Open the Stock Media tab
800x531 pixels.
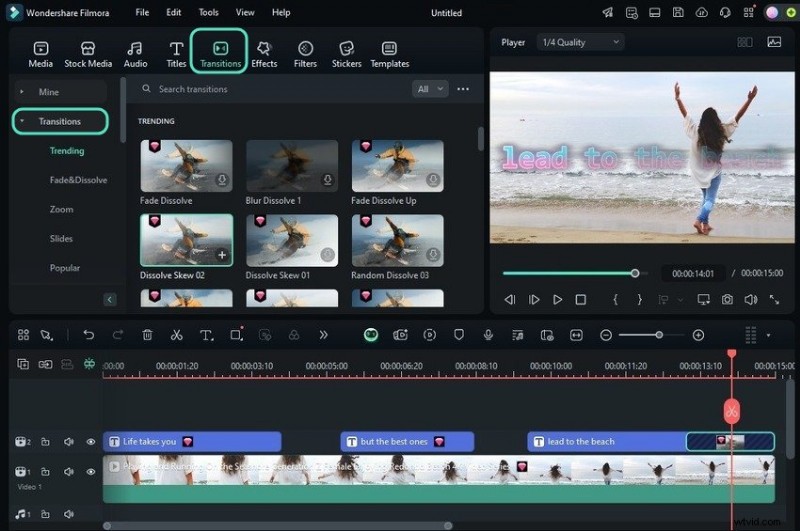pos(88,55)
